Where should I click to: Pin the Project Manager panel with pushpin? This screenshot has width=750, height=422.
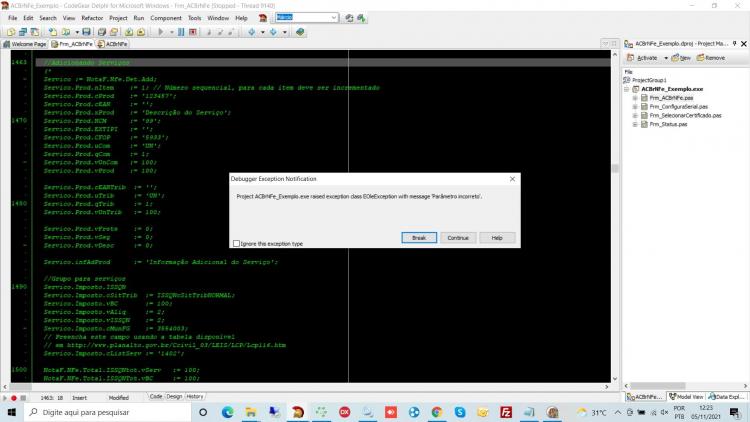point(735,44)
